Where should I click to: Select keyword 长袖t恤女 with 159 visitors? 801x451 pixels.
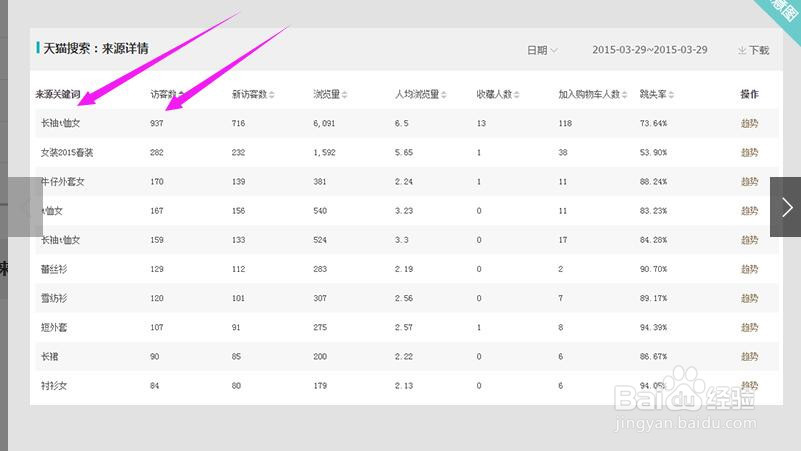pos(60,240)
